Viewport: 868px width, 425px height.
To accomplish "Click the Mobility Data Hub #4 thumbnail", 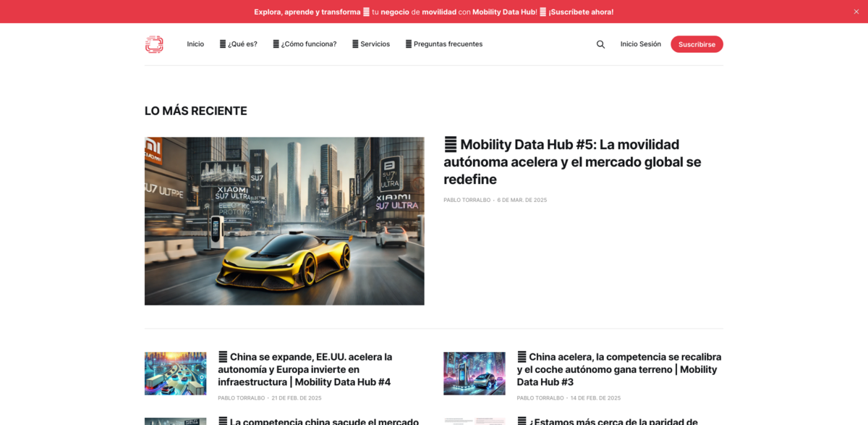I will click(x=175, y=373).
